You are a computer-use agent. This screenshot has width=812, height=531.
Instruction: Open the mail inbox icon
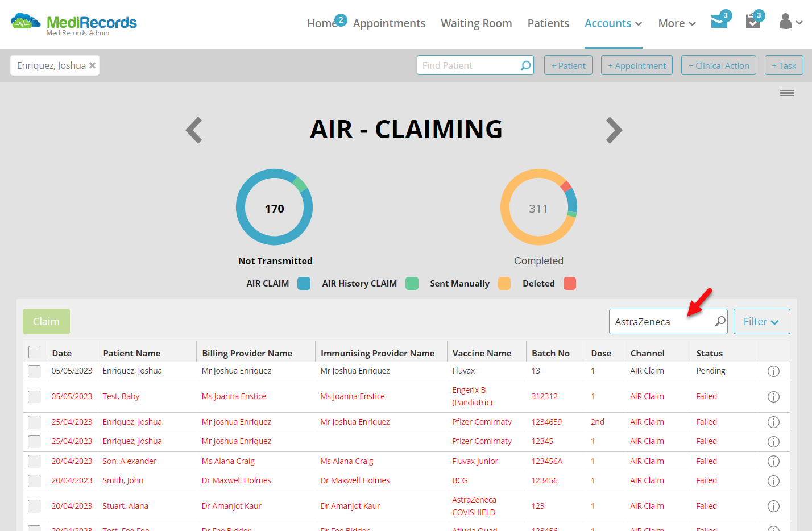(x=719, y=22)
